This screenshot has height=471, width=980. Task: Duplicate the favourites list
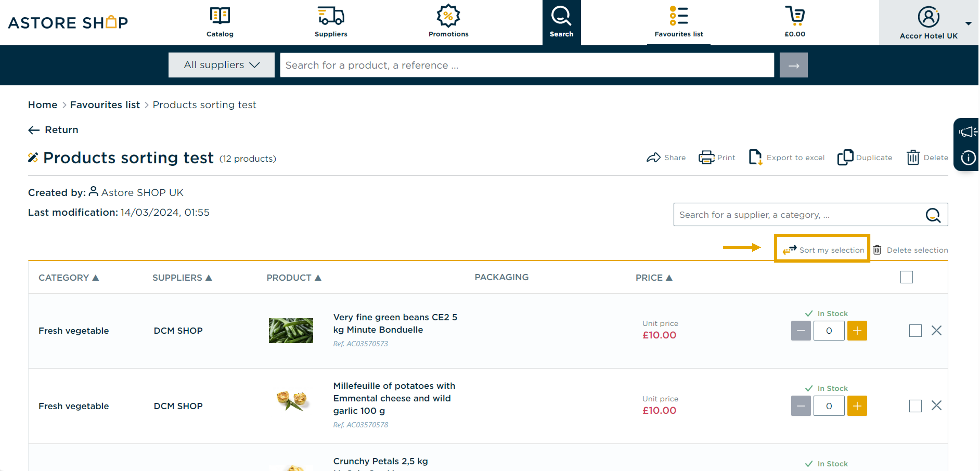tap(865, 157)
